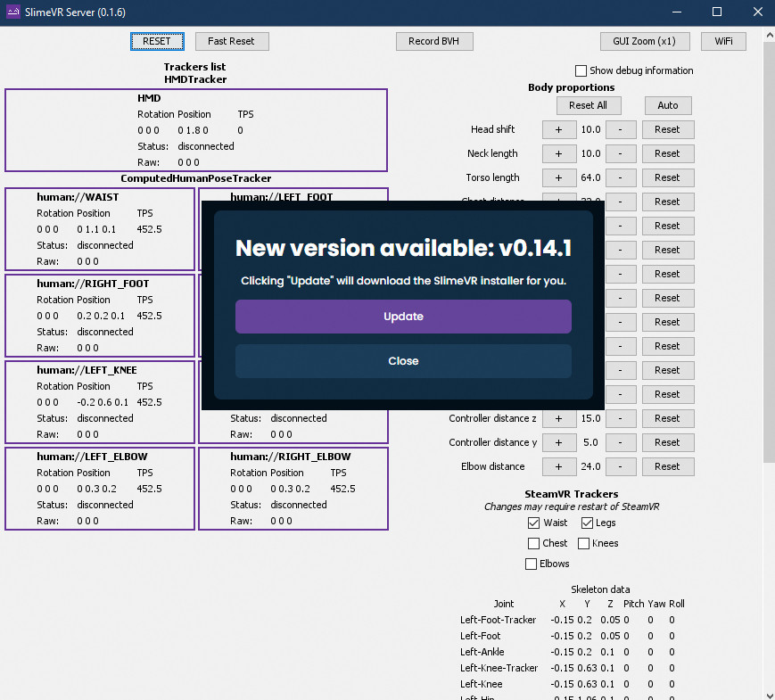
Task: Click the Elbow distance value 24.0
Action: (x=591, y=466)
